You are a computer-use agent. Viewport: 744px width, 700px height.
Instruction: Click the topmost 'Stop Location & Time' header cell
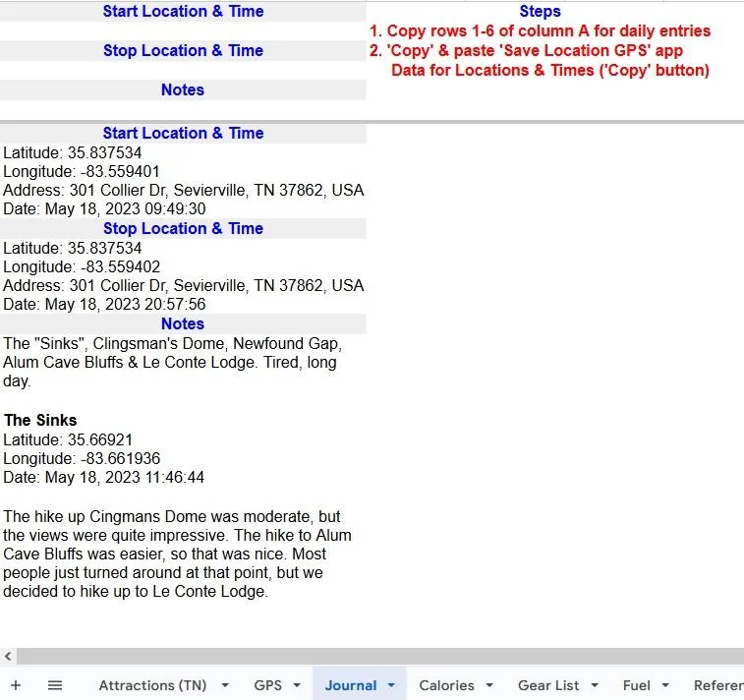(x=183, y=50)
